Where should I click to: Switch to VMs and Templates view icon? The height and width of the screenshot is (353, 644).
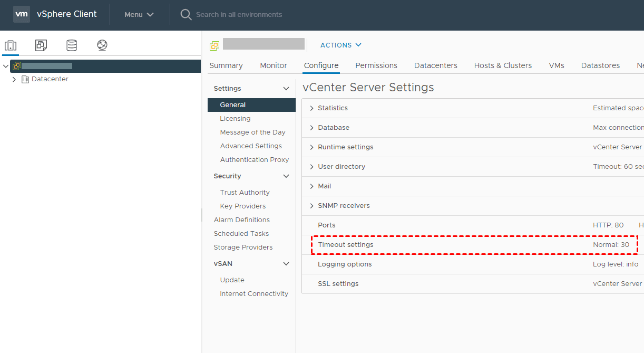pyautogui.click(x=41, y=45)
